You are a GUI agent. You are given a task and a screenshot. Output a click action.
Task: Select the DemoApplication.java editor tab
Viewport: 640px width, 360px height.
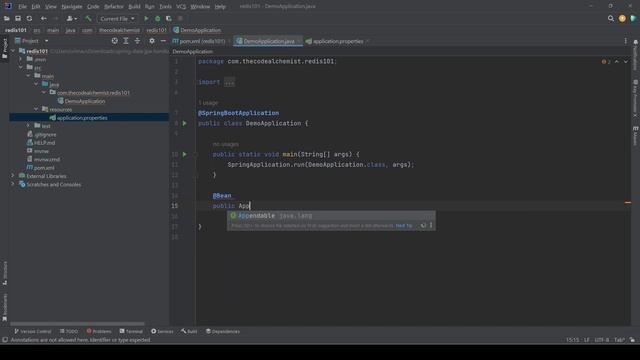coord(269,41)
